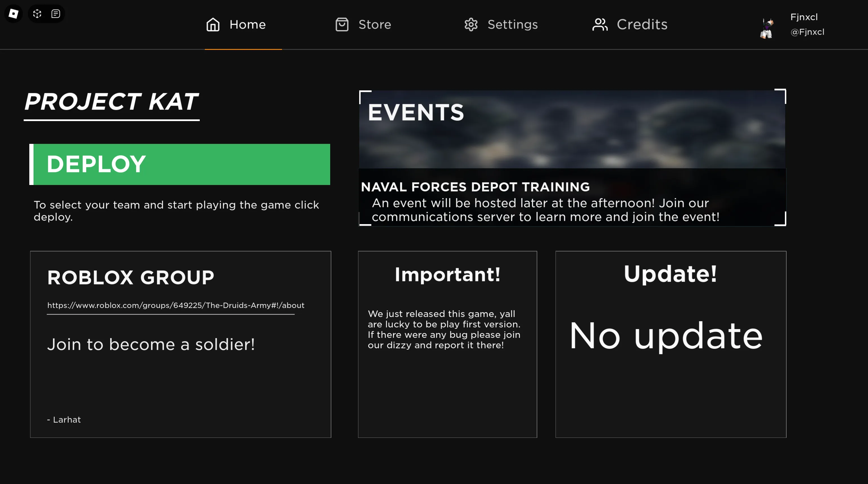Click the cube icon next to Roblox logo
The width and height of the screenshot is (868, 484).
pos(37,14)
